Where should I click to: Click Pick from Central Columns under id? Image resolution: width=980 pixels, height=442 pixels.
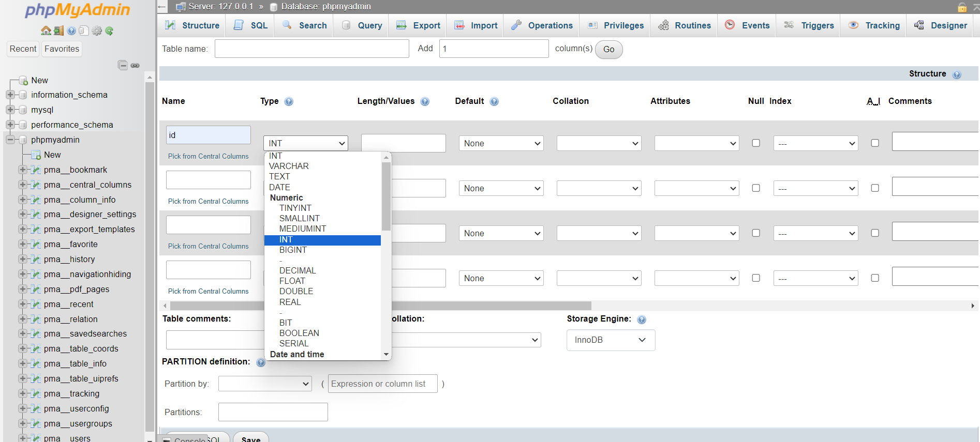pyautogui.click(x=208, y=156)
